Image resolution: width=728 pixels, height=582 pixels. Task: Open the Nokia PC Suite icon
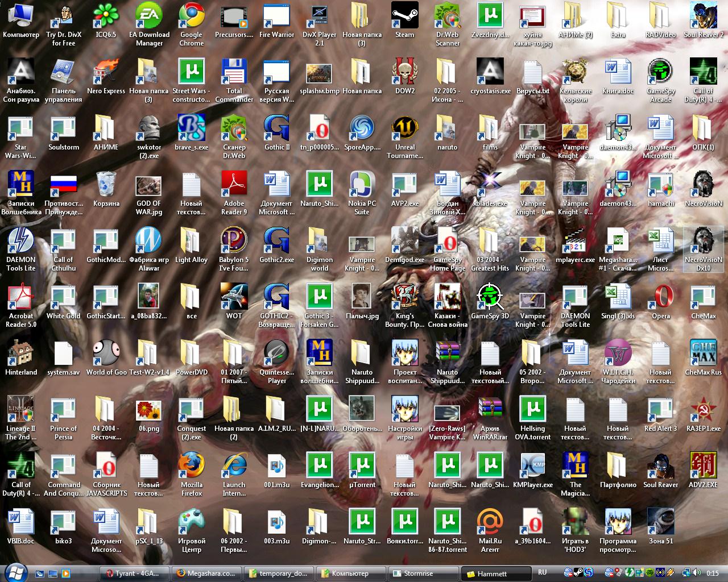[x=362, y=185]
